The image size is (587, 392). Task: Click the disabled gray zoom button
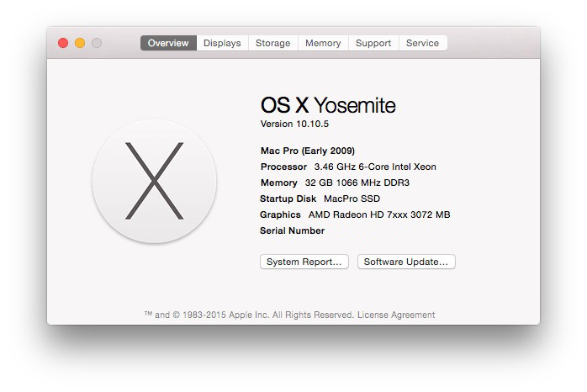point(97,43)
